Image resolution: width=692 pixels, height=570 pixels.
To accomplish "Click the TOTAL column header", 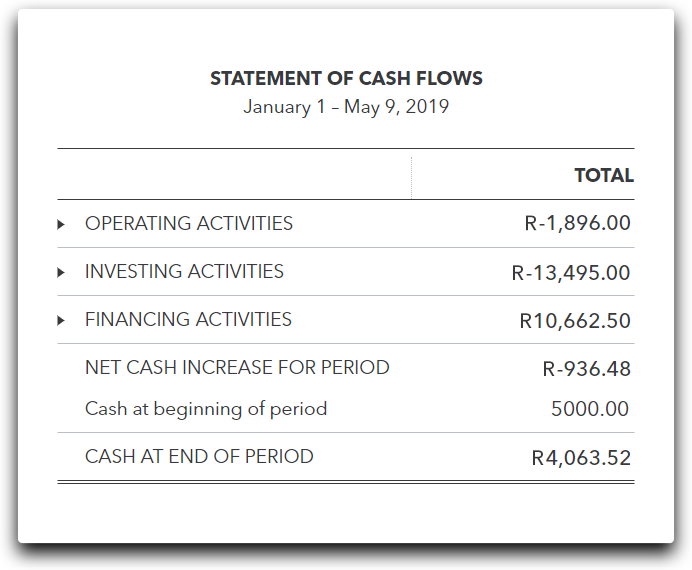I will click(603, 176).
